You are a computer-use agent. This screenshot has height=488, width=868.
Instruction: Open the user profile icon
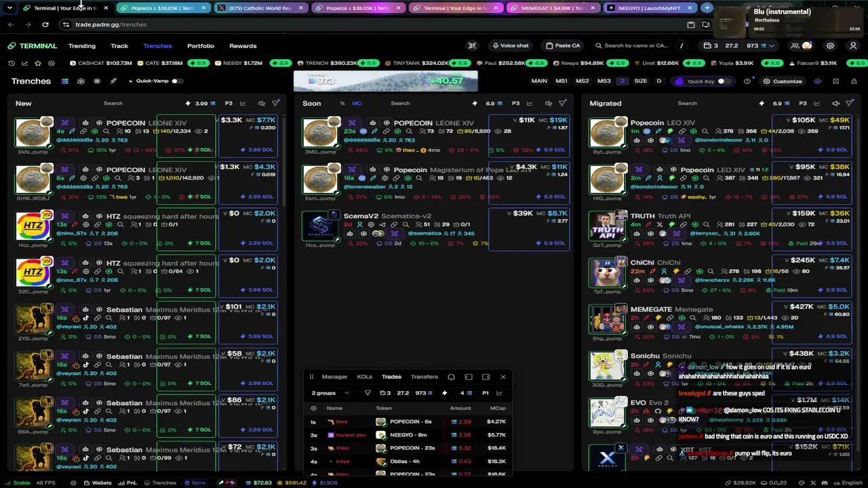pos(853,46)
